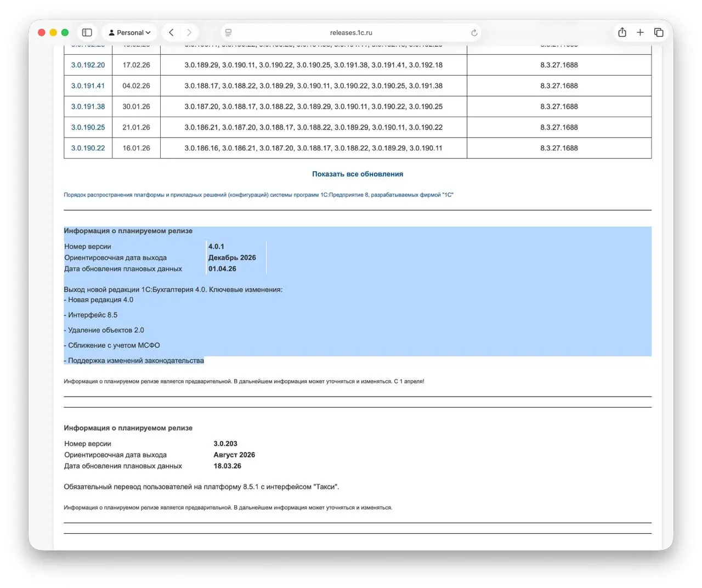The image size is (702, 588).
Task: Open the Share menu
Action: pos(622,32)
